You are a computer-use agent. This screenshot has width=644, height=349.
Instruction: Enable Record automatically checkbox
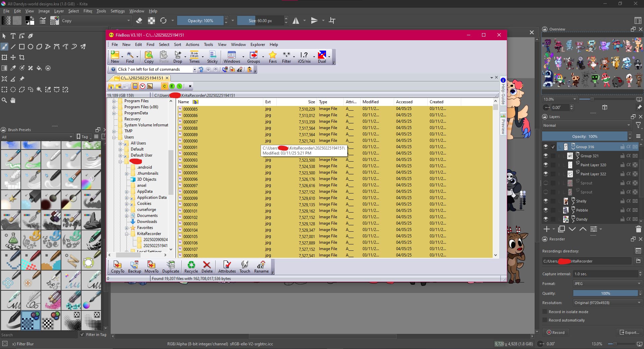pyautogui.click(x=545, y=320)
